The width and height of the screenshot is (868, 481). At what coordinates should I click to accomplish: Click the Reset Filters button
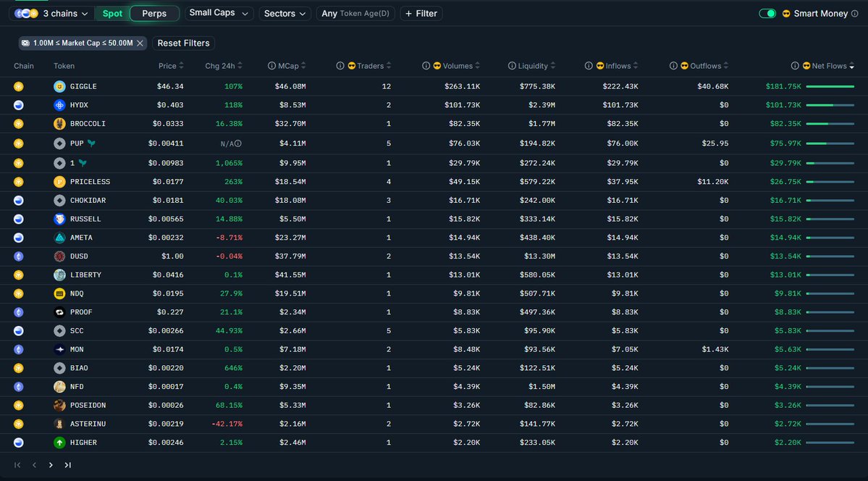click(x=183, y=43)
